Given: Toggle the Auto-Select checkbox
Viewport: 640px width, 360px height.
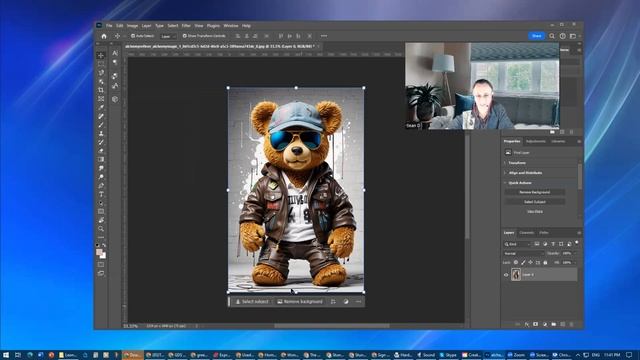Looking at the screenshot, I should (x=133, y=36).
